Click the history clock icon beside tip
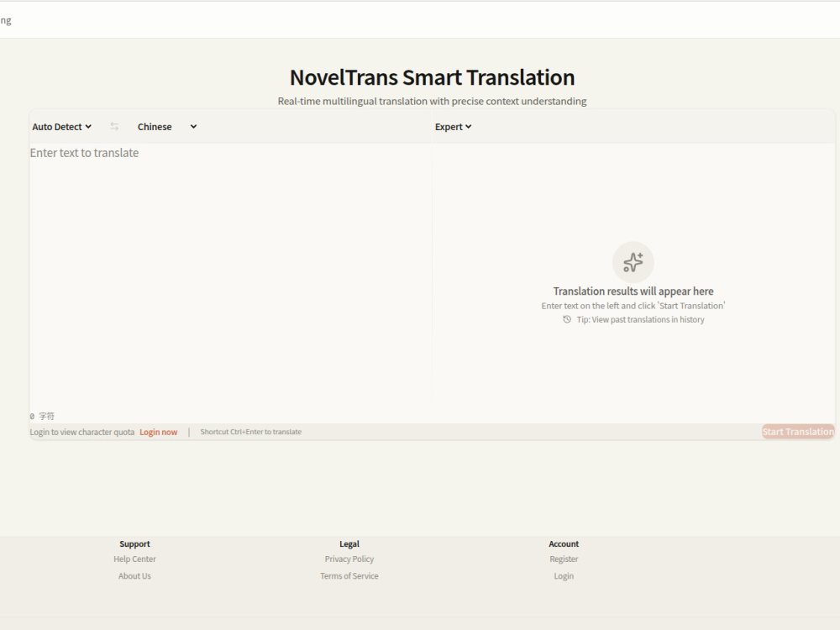 [567, 319]
